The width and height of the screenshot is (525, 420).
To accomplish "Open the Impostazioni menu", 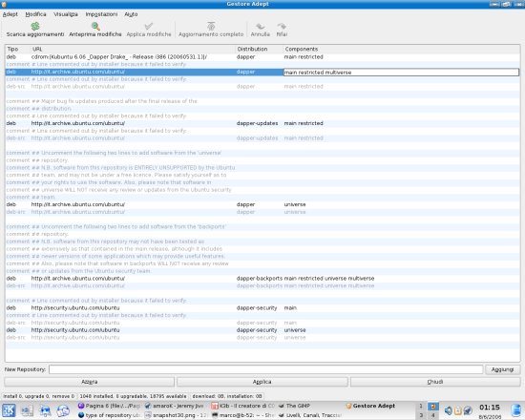I will coord(101,14).
